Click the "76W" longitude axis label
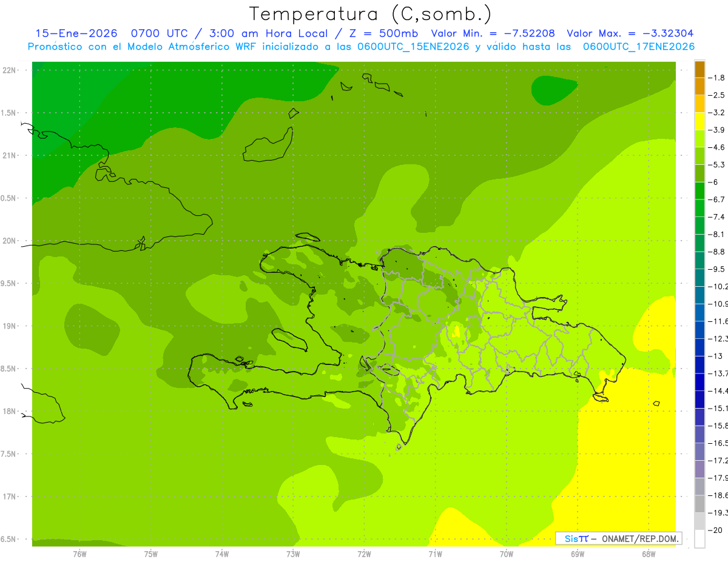The image size is (728, 562). point(79,554)
